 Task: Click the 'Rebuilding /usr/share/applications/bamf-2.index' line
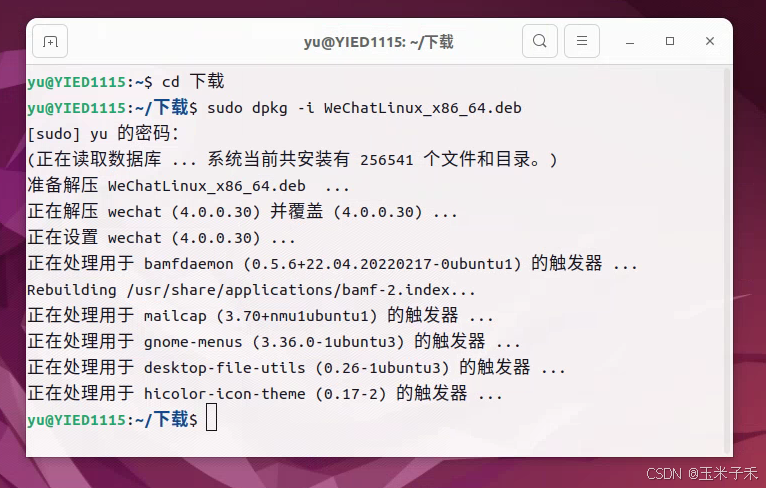click(251, 290)
